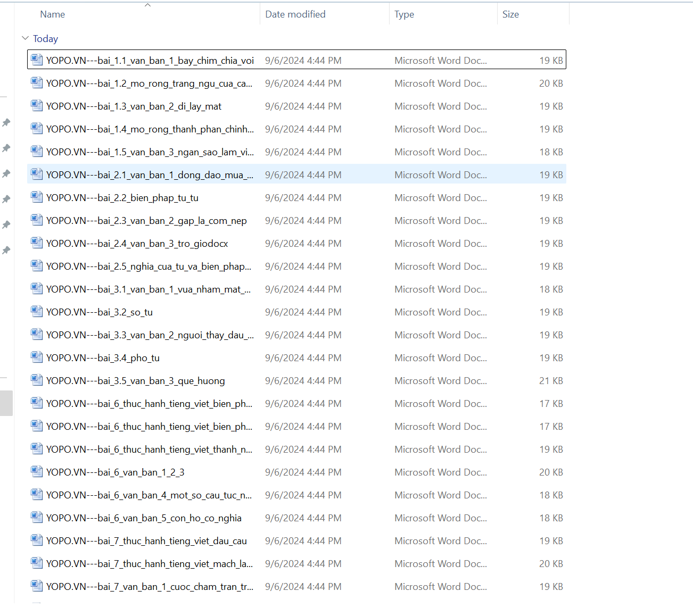Click Word icon of bai_2.1_van_ban_1_dong_dao file

tap(37, 174)
